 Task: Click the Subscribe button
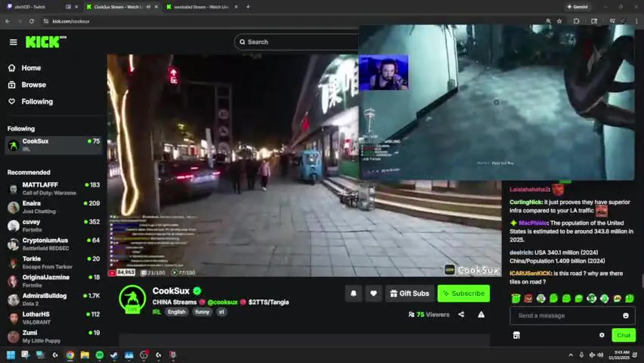[464, 293]
